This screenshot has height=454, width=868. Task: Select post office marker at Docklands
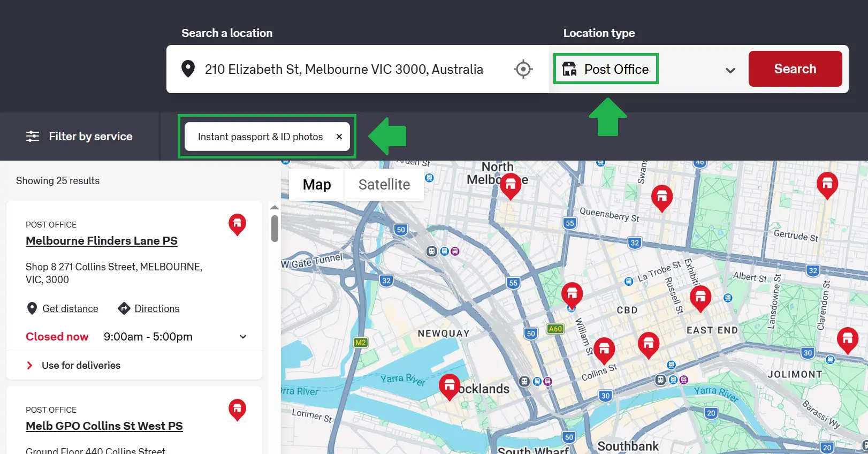(450, 387)
